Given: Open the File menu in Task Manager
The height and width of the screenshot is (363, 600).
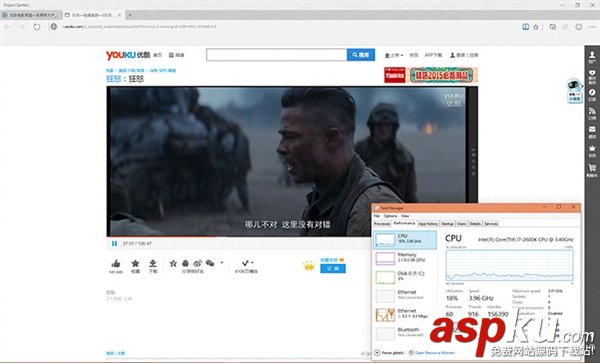Looking at the screenshot, I should pyautogui.click(x=377, y=216).
